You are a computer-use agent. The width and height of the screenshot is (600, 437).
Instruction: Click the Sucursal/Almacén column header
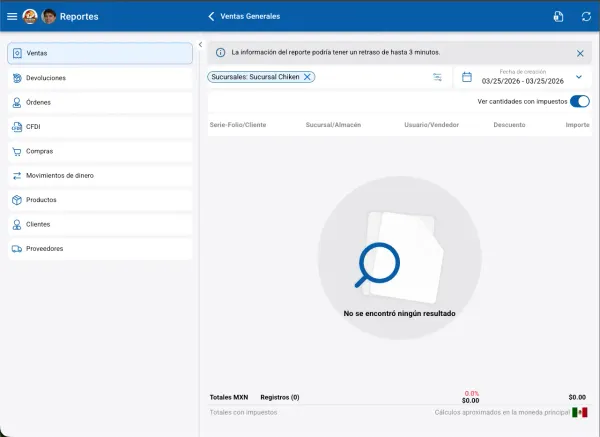coord(335,125)
